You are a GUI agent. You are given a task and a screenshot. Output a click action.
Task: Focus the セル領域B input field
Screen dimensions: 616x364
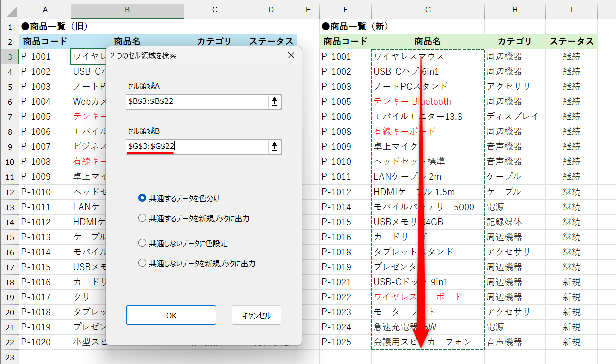(x=198, y=147)
